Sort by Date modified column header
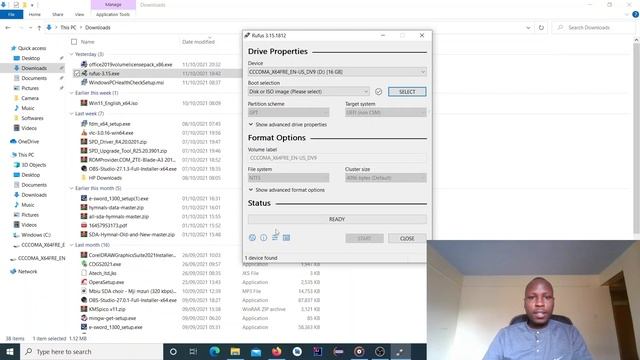 [198, 42]
